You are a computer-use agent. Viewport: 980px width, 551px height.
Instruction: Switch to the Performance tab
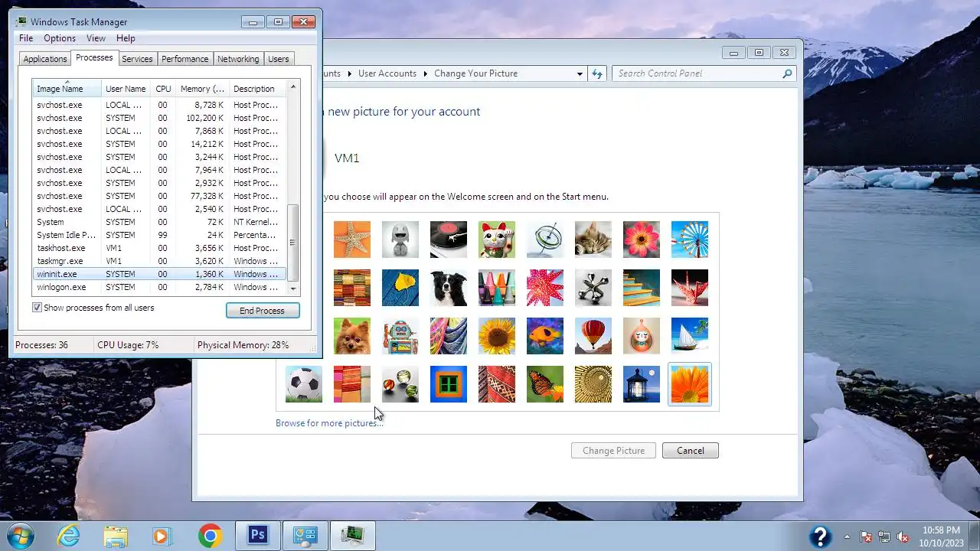point(185,59)
